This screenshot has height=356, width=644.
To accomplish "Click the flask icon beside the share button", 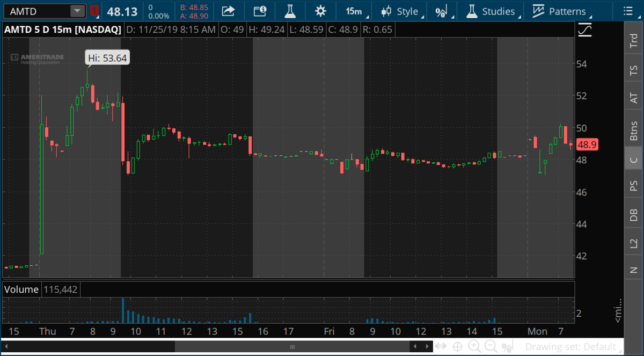I will (x=290, y=11).
